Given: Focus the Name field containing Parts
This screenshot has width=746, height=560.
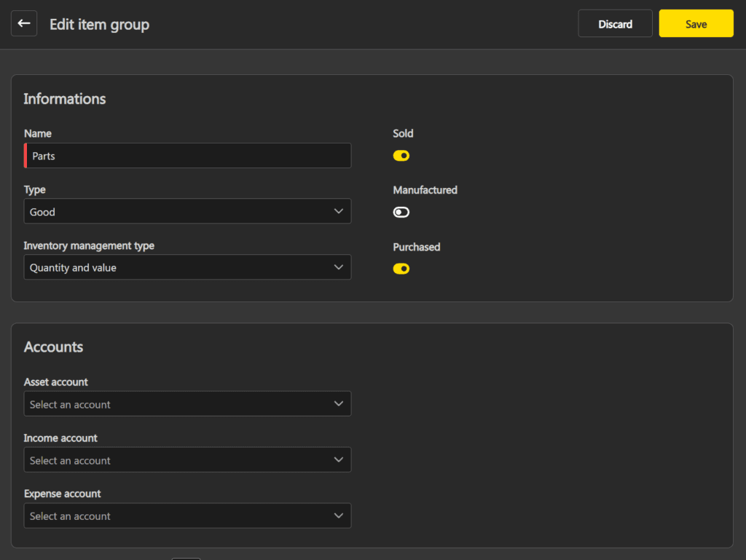Looking at the screenshot, I should (x=188, y=156).
